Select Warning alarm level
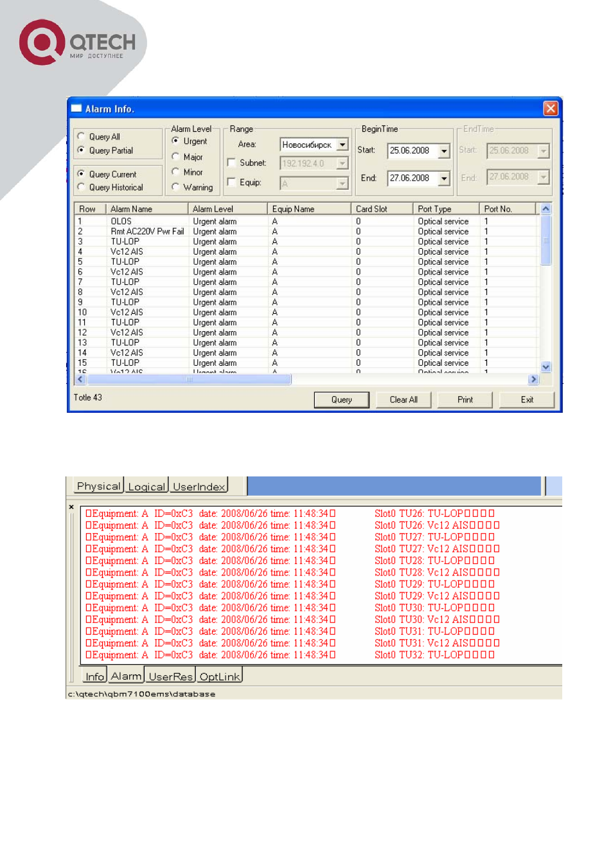 [175, 187]
